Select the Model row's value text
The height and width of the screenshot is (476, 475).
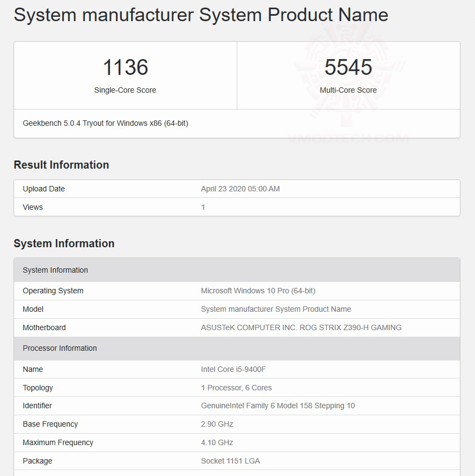pos(276,309)
